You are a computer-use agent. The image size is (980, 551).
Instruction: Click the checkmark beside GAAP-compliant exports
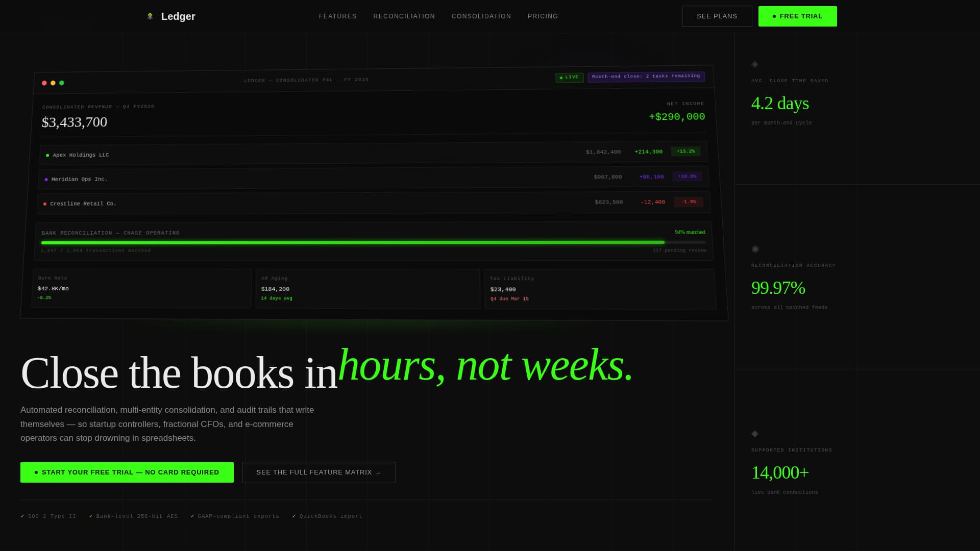click(192, 516)
